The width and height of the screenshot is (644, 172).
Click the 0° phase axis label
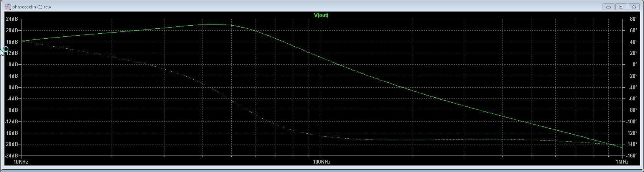pyautogui.click(x=634, y=64)
